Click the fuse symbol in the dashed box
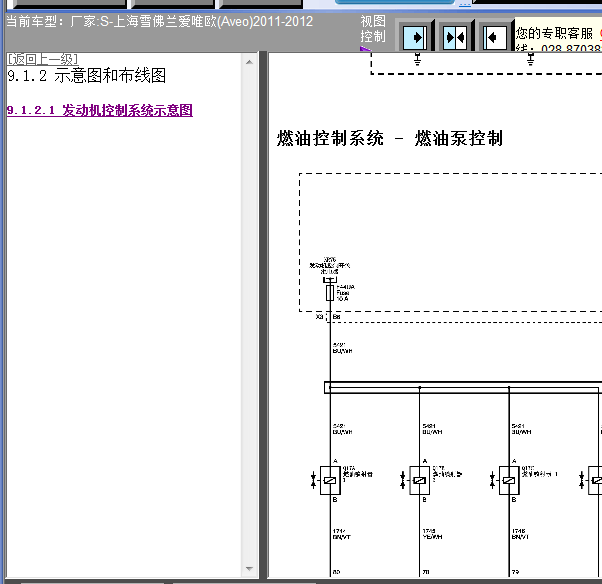 coord(330,293)
